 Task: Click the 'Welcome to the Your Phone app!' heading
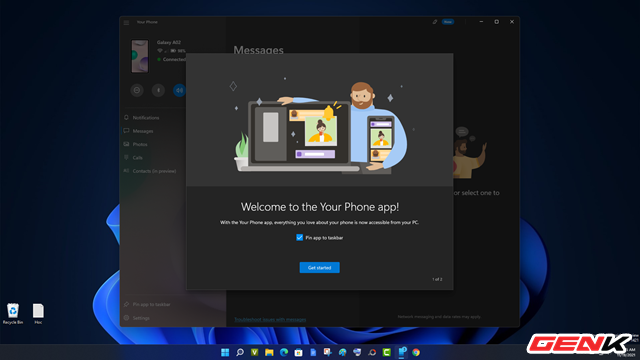click(320, 207)
